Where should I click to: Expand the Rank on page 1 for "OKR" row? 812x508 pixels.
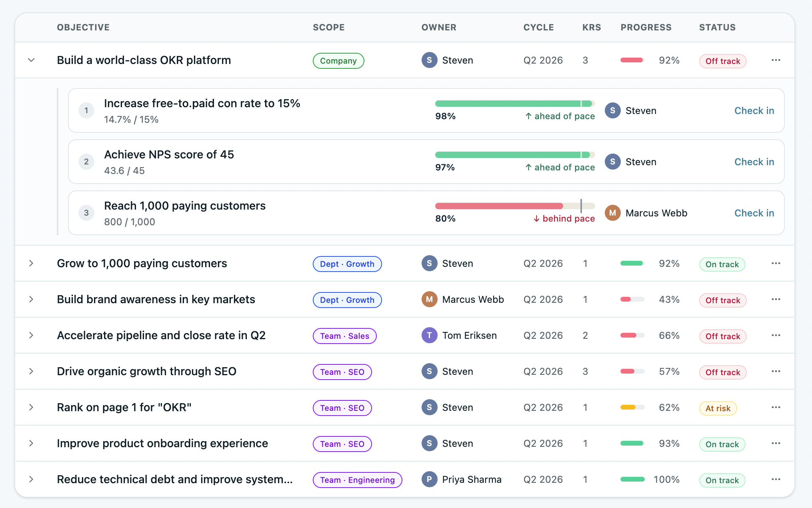pyautogui.click(x=31, y=408)
